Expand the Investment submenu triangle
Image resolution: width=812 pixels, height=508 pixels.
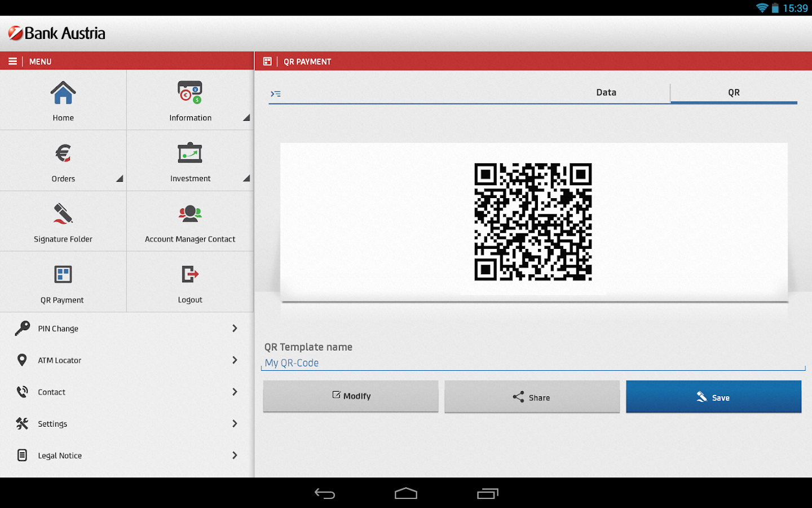tap(246, 178)
